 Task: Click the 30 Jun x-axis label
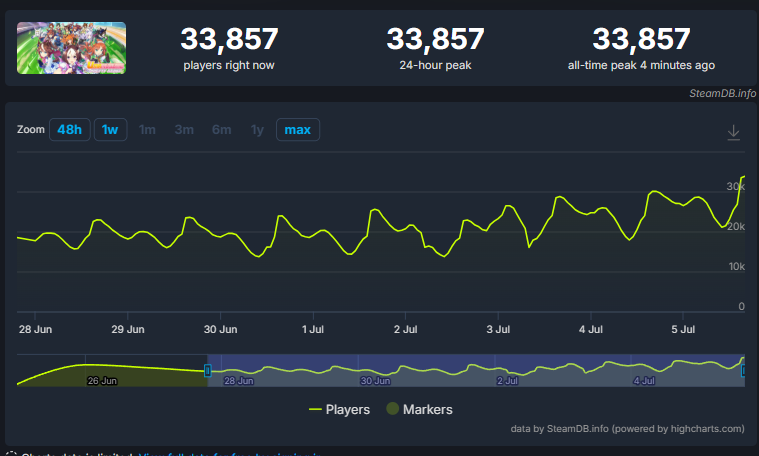pyautogui.click(x=220, y=329)
